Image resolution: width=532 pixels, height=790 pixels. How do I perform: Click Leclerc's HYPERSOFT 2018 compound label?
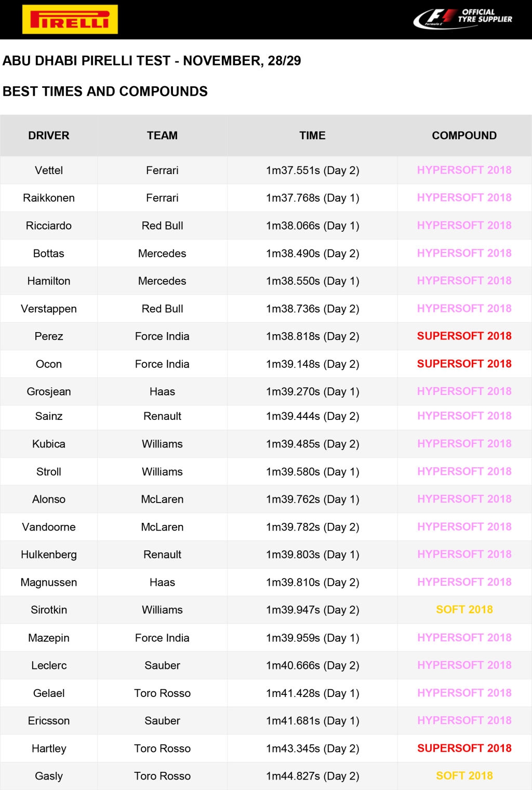464,665
